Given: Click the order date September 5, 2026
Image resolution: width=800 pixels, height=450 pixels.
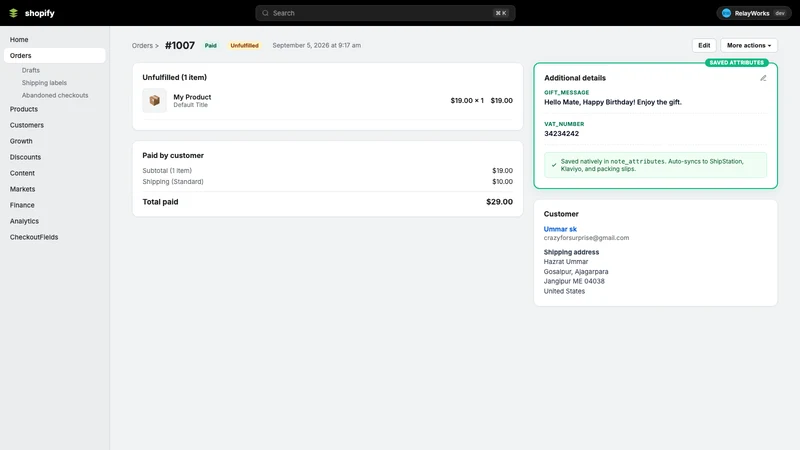Looking at the screenshot, I should pyautogui.click(x=316, y=45).
